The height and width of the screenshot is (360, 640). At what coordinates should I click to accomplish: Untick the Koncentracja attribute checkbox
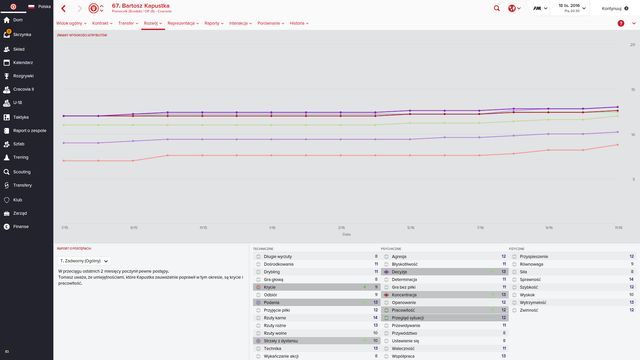(x=386, y=295)
